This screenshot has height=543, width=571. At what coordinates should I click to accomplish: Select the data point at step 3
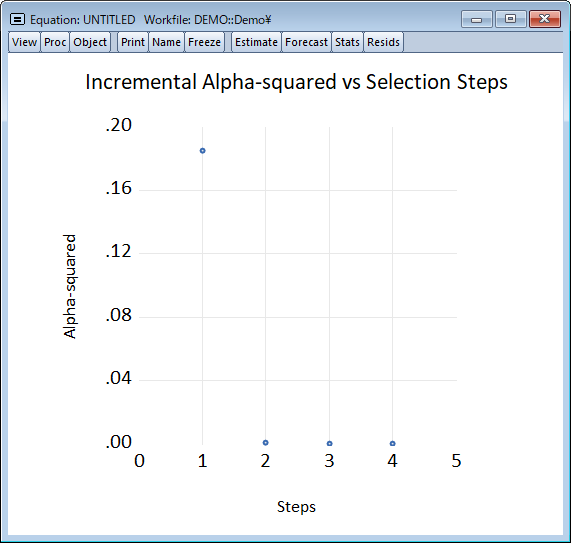pyautogui.click(x=330, y=444)
